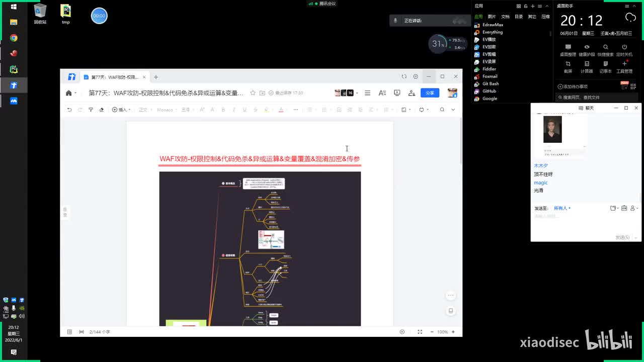644x362 pixels.
Task: Click 健康护眼 eye protection icon
Action: coord(587,50)
